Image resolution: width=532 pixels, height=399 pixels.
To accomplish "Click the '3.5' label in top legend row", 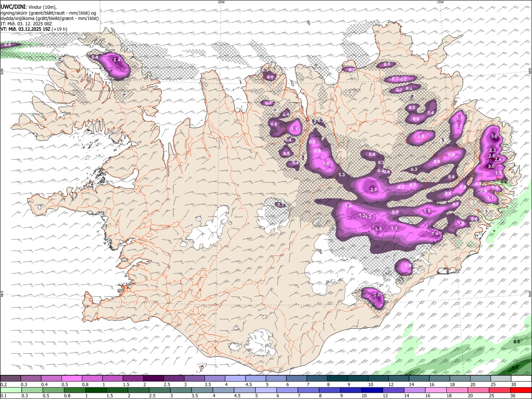I will point(207,384).
